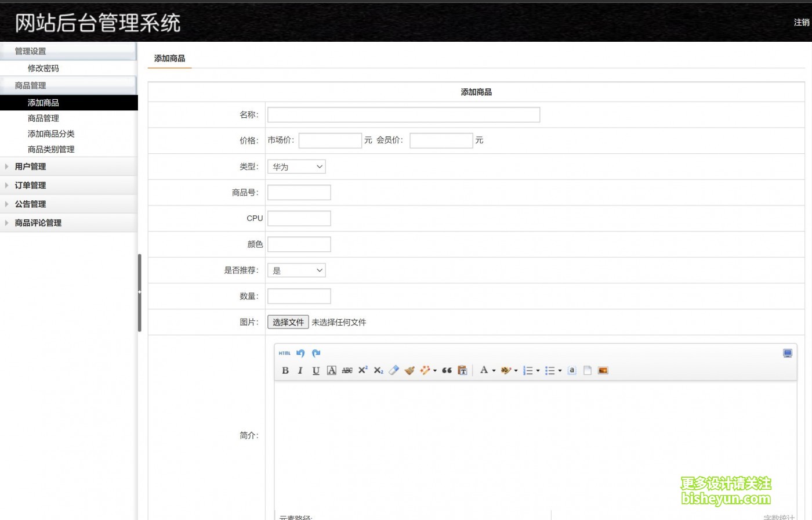812x520 pixels.
Task: Expand the 订单管理 menu section
Action: 68,185
